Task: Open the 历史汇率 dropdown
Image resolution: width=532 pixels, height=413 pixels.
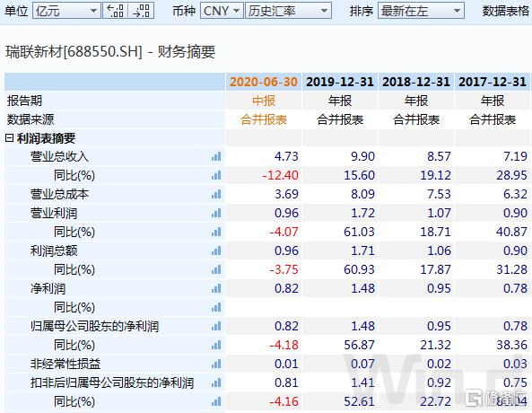Action: (x=288, y=11)
